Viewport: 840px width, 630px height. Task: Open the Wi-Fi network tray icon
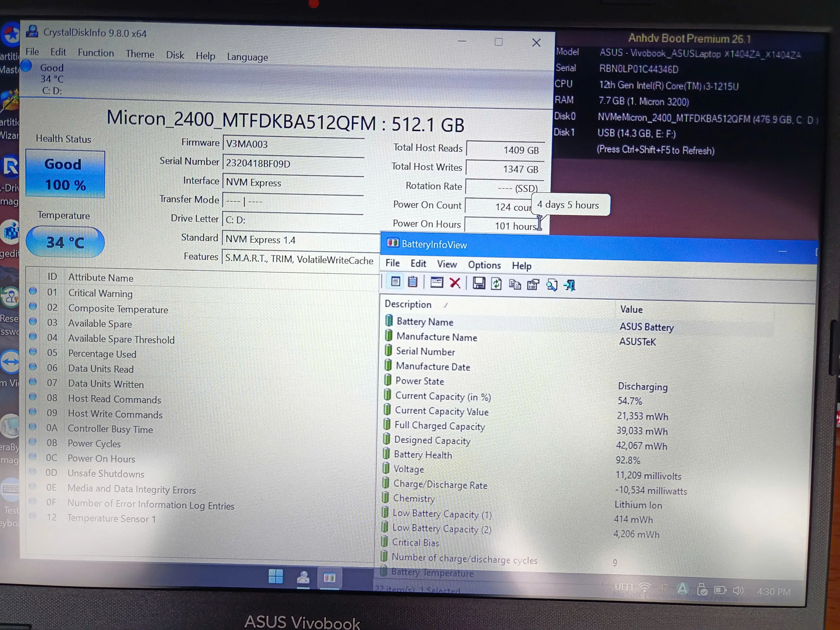point(644,587)
